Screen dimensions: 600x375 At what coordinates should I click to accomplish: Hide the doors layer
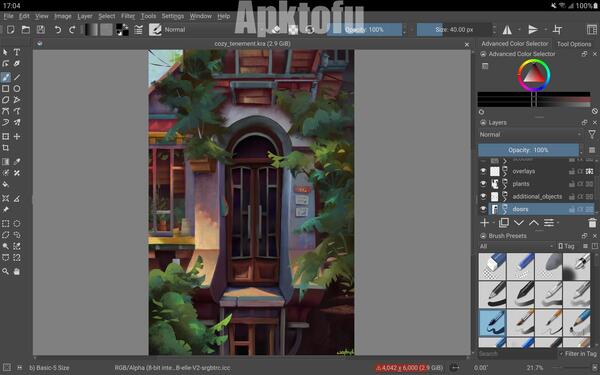[x=483, y=209]
